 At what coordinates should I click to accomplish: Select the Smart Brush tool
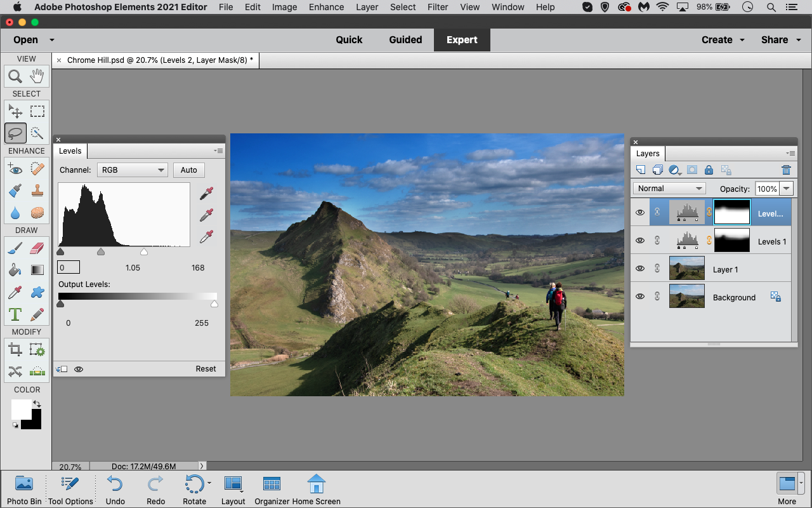click(15, 190)
